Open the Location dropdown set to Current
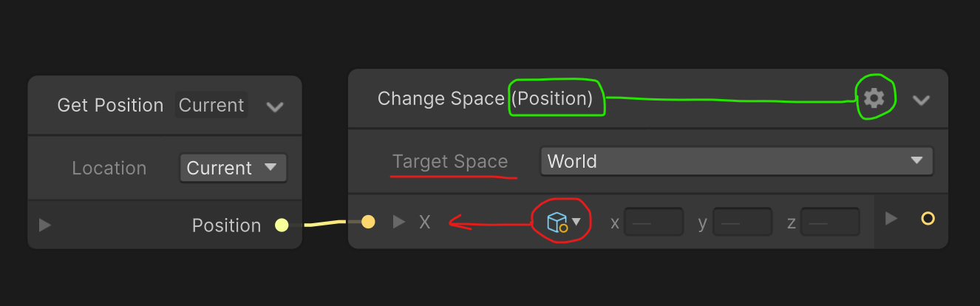Viewport: 980px width, 306px height. (x=233, y=168)
